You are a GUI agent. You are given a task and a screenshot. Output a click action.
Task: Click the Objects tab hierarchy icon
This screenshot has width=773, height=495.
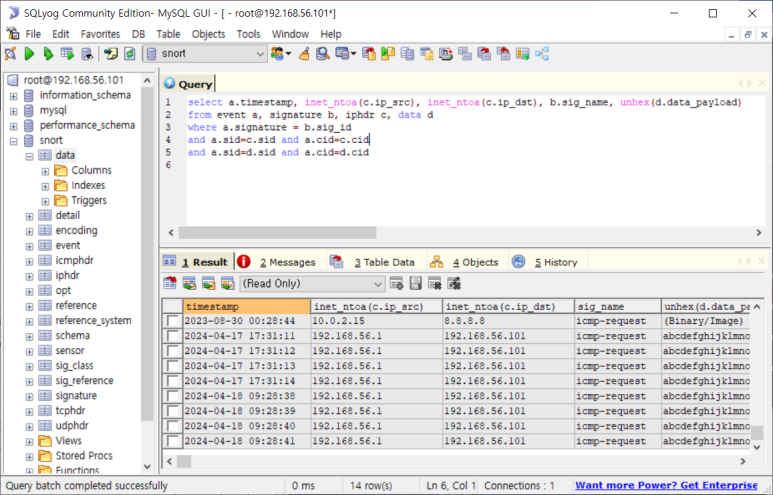click(436, 262)
